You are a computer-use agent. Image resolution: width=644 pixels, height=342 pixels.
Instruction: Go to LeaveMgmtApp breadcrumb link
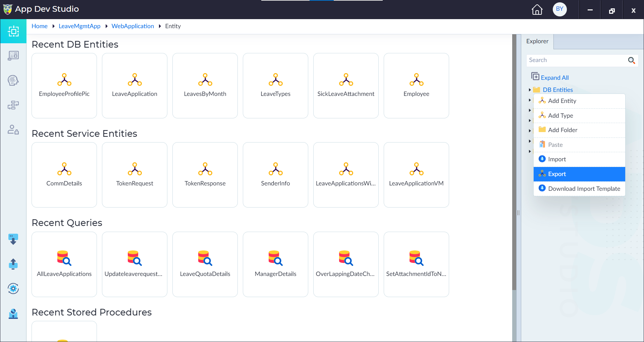pos(79,26)
